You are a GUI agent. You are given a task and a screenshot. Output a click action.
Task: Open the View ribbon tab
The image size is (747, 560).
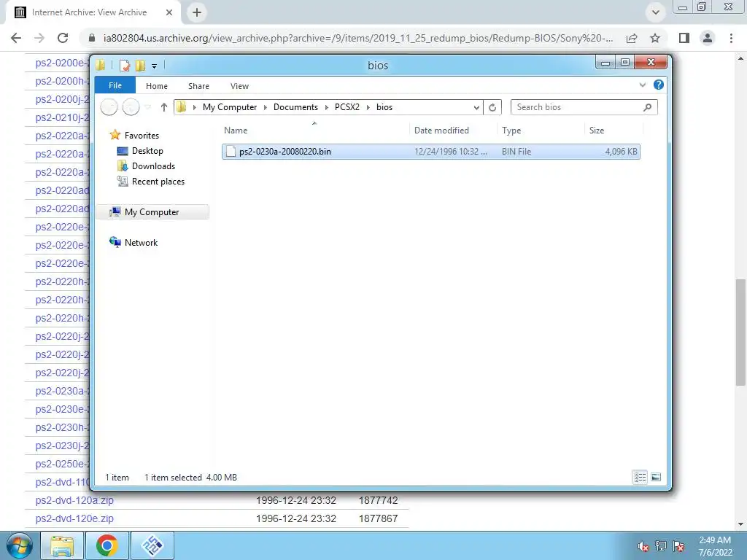239,86
